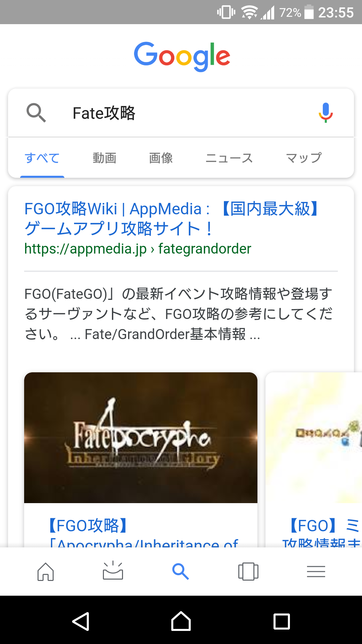Switch to the 動画 tab
Viewport: 362px width, 644px height.
[x=105, y=158]
